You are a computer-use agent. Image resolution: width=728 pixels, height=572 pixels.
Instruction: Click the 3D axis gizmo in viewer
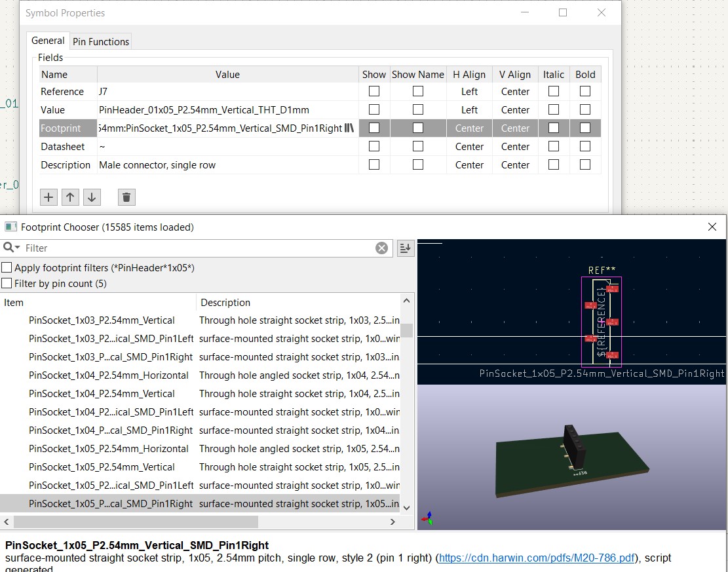(428, 518)
